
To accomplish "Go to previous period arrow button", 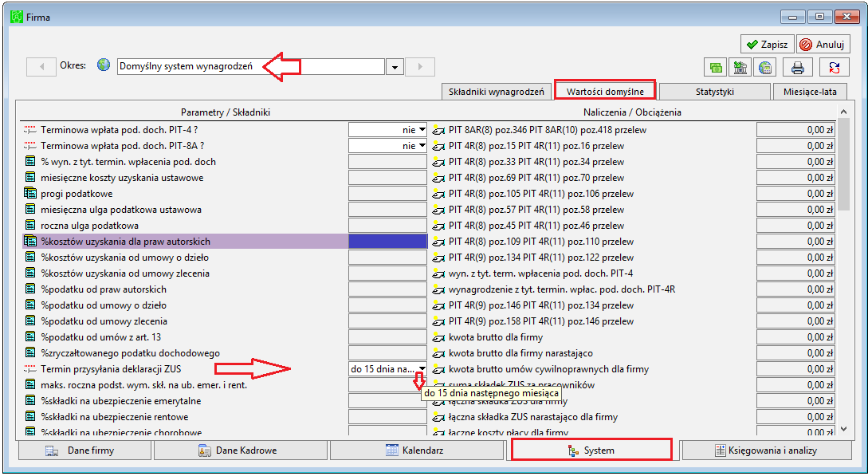I will click(41, 67).
